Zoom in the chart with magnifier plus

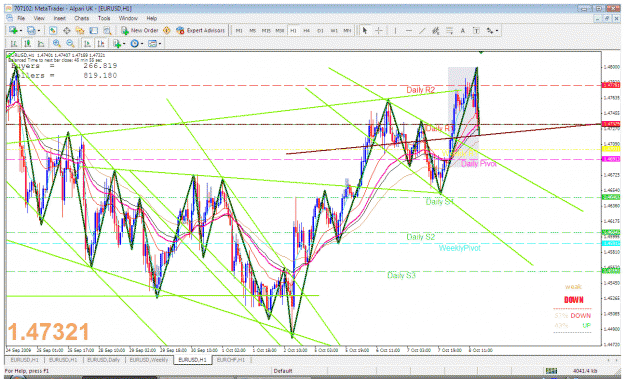[x=57, y=43]
